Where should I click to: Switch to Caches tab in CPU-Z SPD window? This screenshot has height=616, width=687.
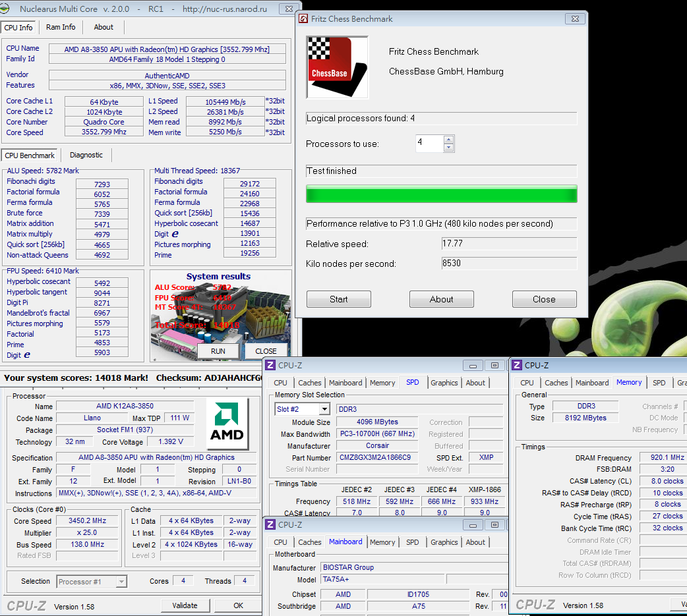click(309, 383)
